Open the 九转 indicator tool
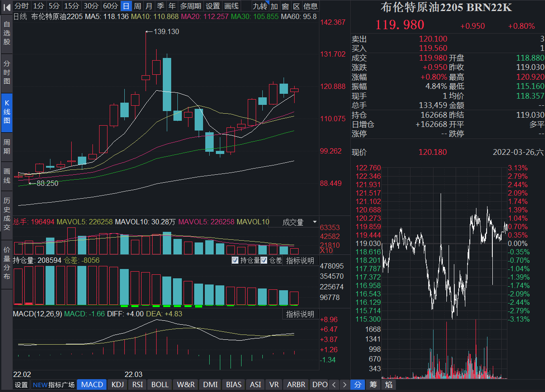Screen dimensions: 545x392 [x=260, y=6]
